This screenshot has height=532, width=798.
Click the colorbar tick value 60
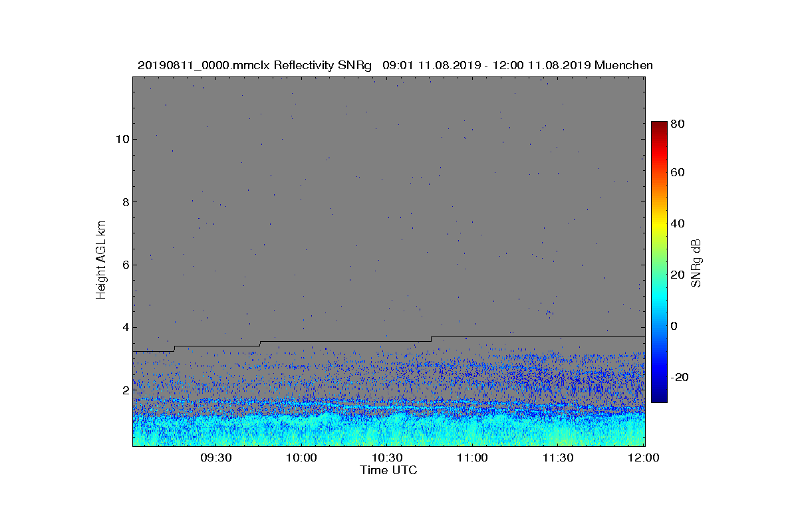coord(678,173)
